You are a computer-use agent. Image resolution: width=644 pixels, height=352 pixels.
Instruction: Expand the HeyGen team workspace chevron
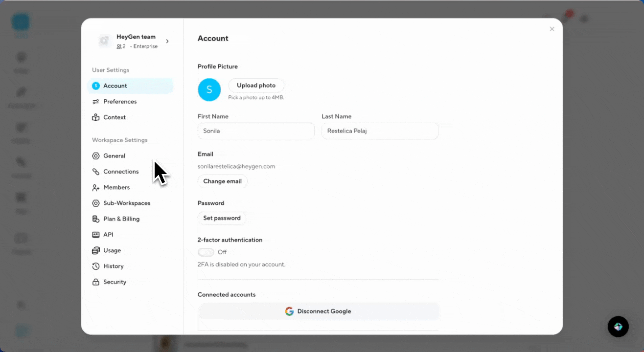(x=167, y=42)
